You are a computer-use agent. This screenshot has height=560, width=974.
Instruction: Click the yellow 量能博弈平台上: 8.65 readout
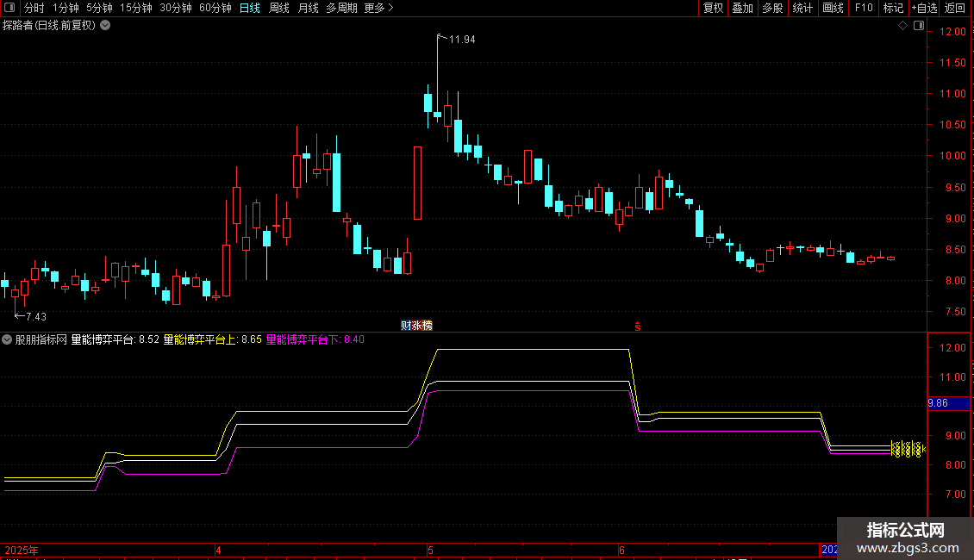212,339
